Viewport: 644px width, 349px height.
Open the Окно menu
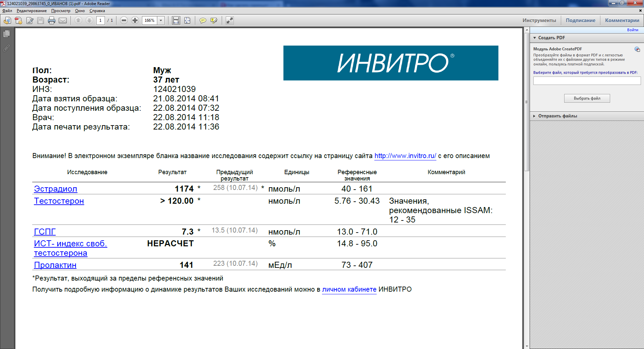tap(80, 11)
